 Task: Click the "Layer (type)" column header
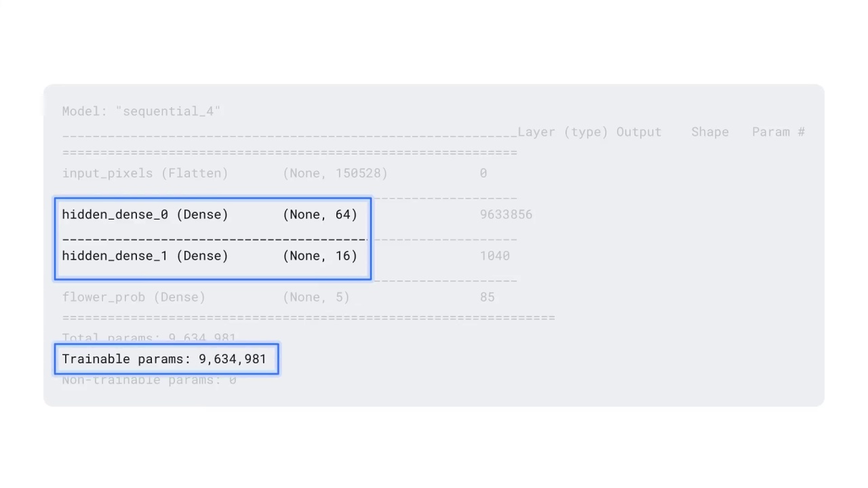(x=562, y=132)
